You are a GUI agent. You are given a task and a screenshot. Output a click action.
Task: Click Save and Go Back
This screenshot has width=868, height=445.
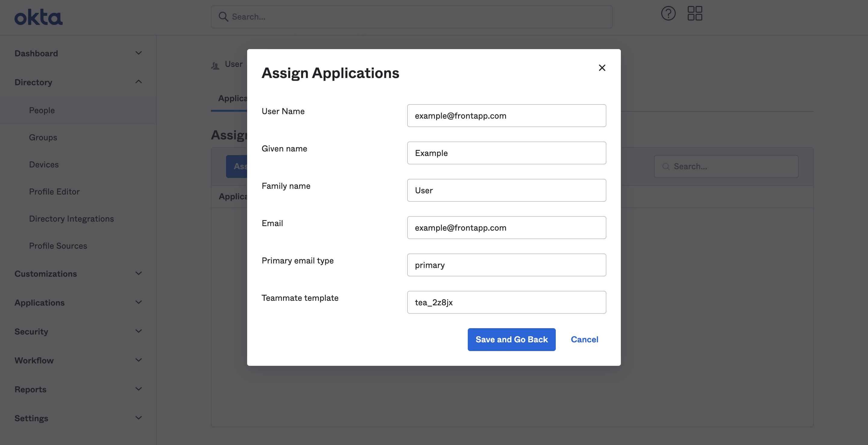tap(511, 340)
